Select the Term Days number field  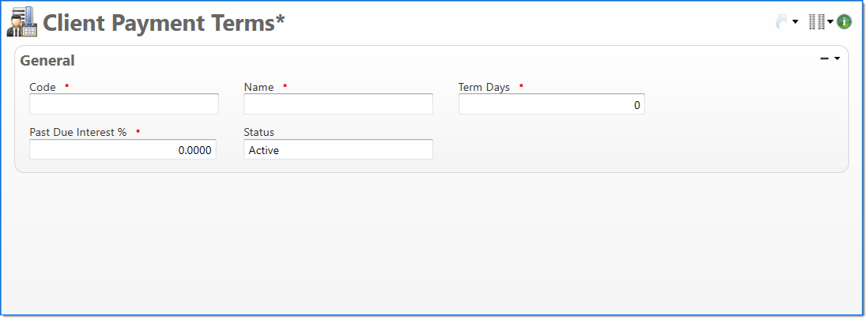(552, 104)
